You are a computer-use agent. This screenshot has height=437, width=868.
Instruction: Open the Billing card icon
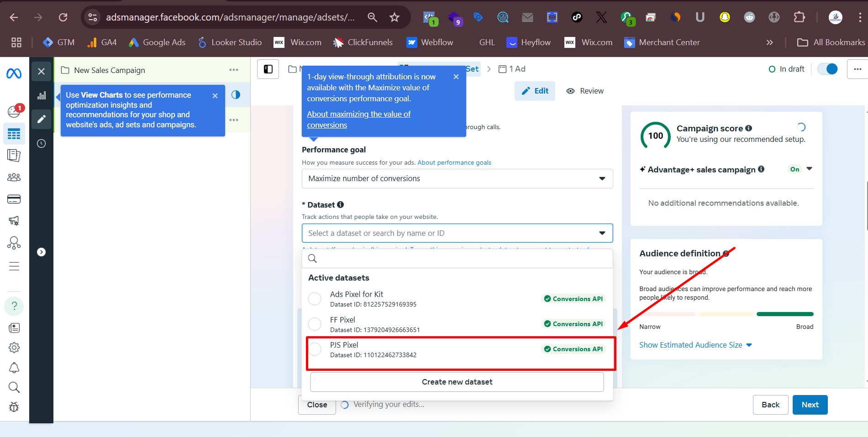(14, 199)
